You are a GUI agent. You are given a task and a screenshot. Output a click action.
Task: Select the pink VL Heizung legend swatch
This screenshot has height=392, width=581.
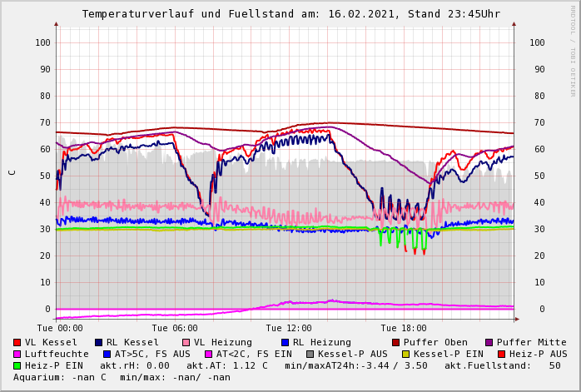click(x=186, y=342)
